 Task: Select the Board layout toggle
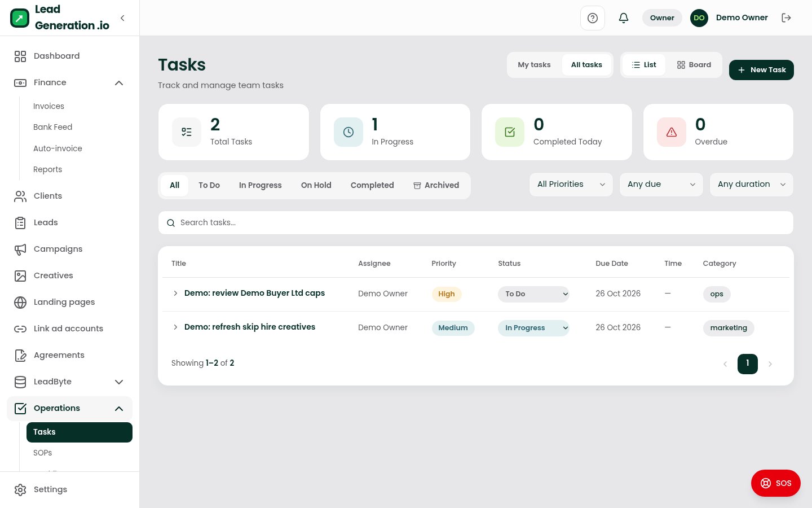point(694,65)
